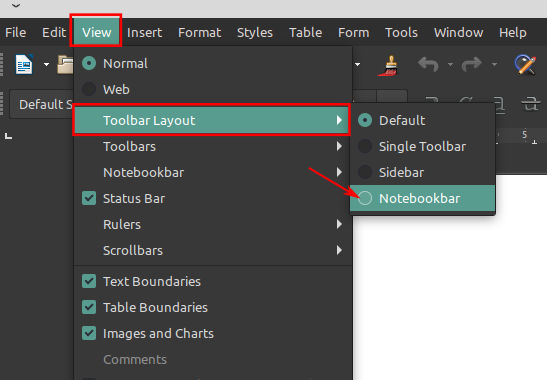
Task: Click the ruler number 5
Action: (524, 134)
